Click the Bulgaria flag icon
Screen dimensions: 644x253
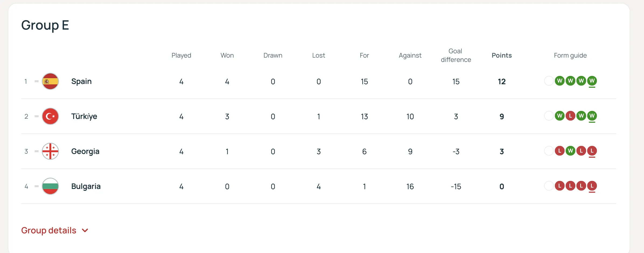50,186
